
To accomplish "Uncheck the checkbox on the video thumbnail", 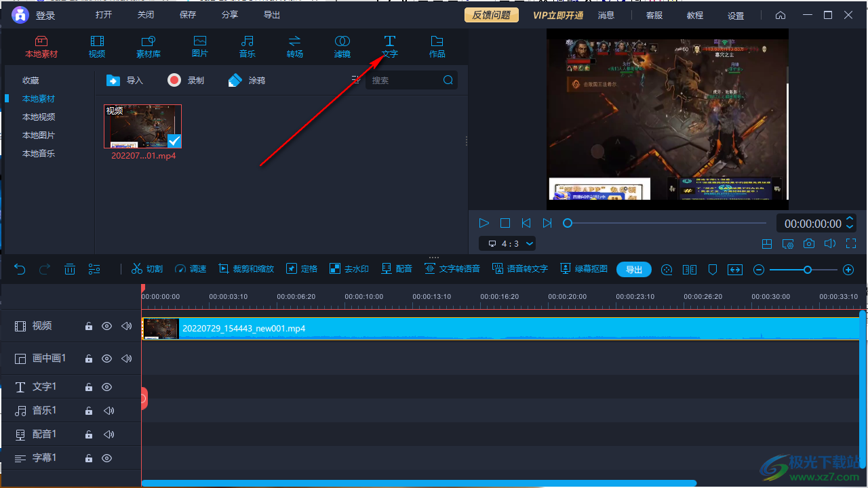I will point(174,140).
